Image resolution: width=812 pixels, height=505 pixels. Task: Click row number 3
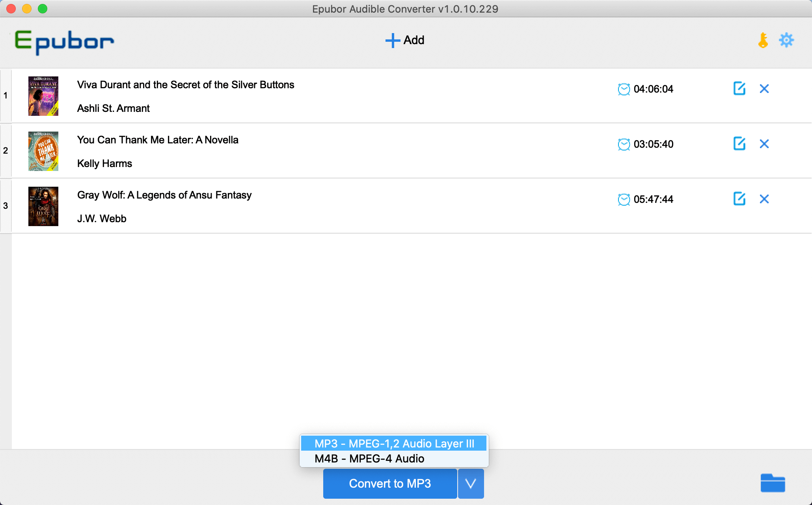6,206
